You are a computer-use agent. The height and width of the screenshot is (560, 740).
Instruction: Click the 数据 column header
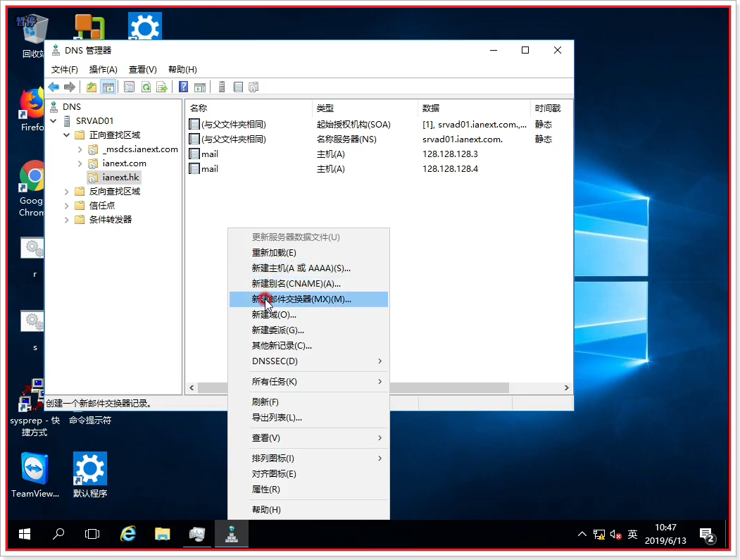pyautogui.click(x=475, y=108)
